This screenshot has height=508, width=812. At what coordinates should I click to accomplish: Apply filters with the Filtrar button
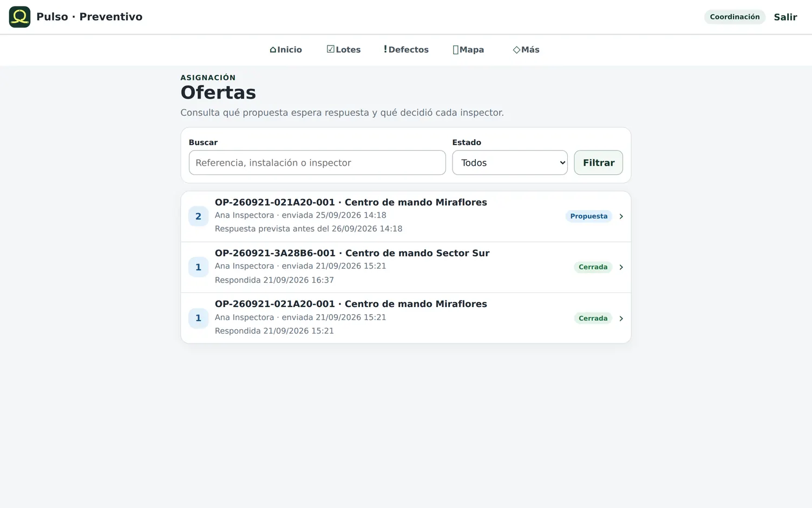[x=598, y=162]
